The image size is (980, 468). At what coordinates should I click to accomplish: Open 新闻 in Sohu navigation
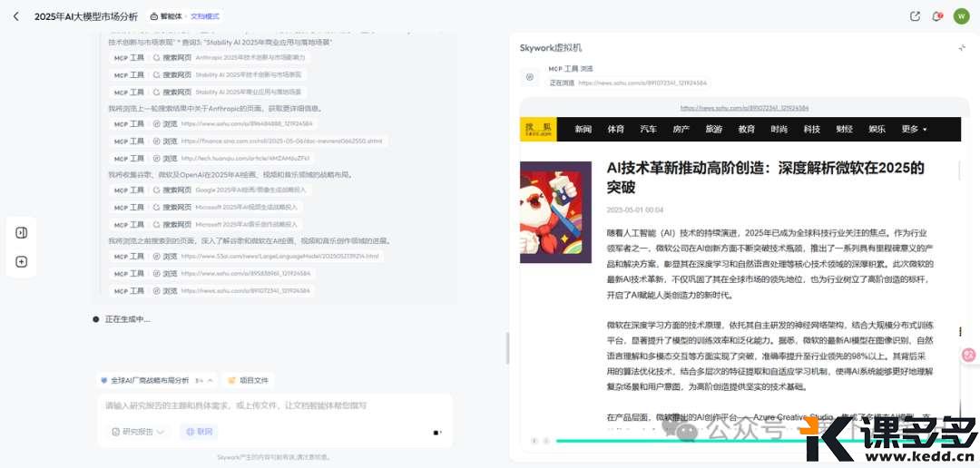click(x=583, y=130)
